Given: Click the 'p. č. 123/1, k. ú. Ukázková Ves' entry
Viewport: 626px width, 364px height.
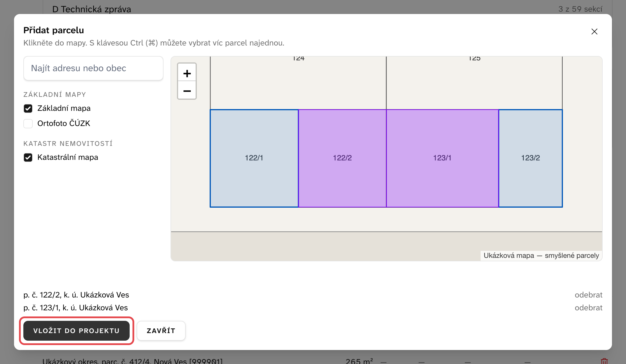Looking at the screenshot, I should 76,308.
